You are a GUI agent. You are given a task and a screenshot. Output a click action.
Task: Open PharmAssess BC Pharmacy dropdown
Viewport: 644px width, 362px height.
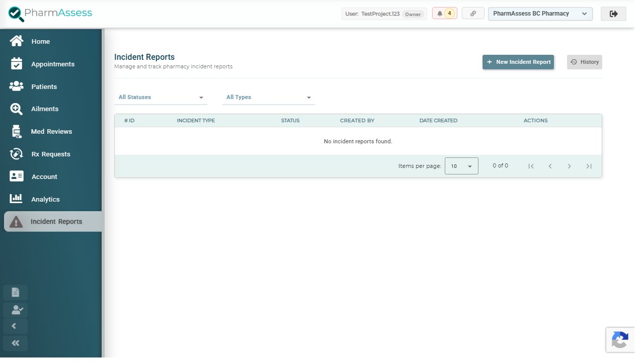coord(540,14)
